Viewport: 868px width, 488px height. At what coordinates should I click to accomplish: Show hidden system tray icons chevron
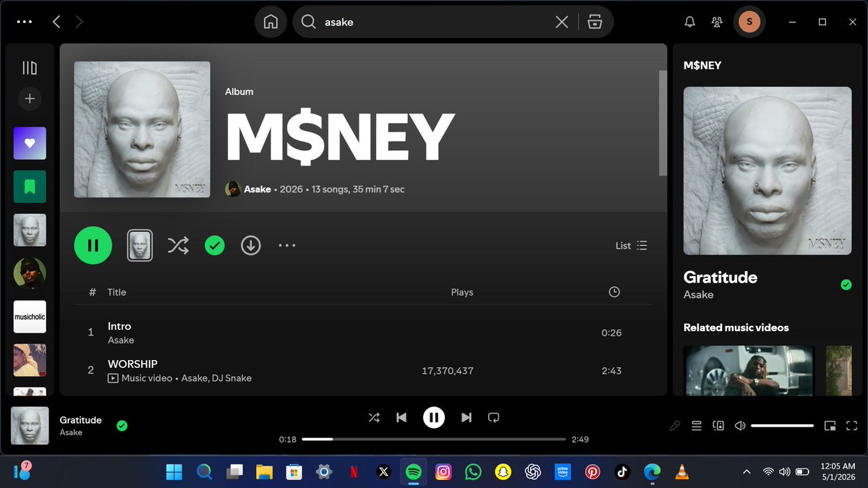(x=746, y=472)
